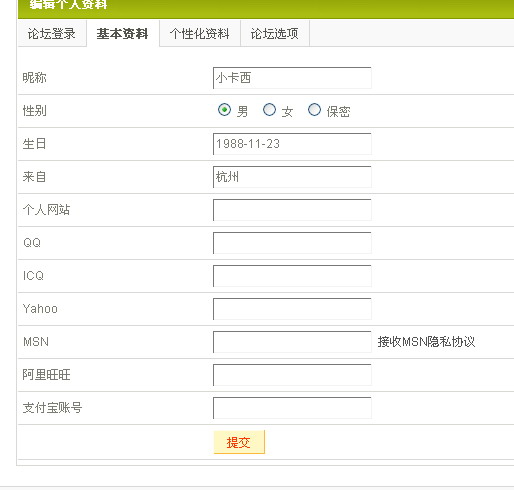Screen dimensions: 514x490
Task: Click the 支付宝账号 input box
Action: (292, 408)
